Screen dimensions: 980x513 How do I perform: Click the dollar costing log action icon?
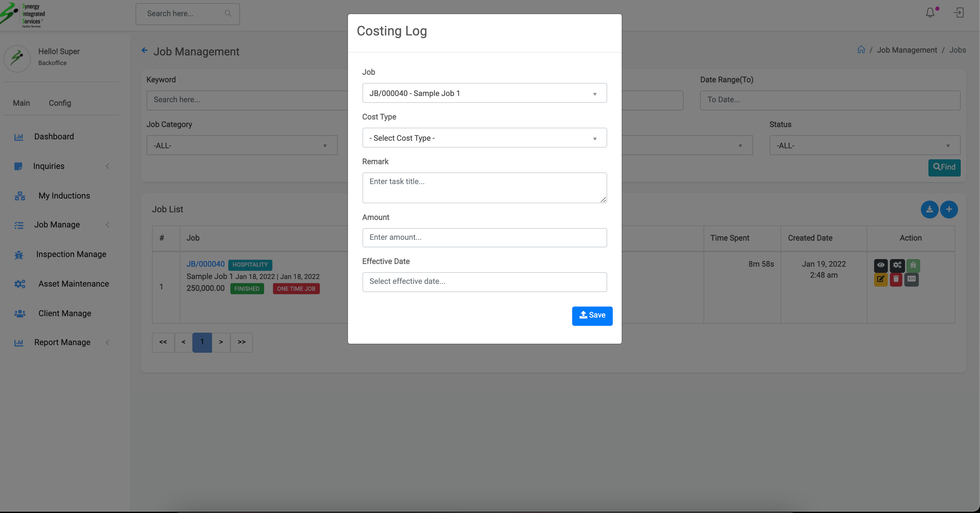pyautogui.click(x=912, y=279)
